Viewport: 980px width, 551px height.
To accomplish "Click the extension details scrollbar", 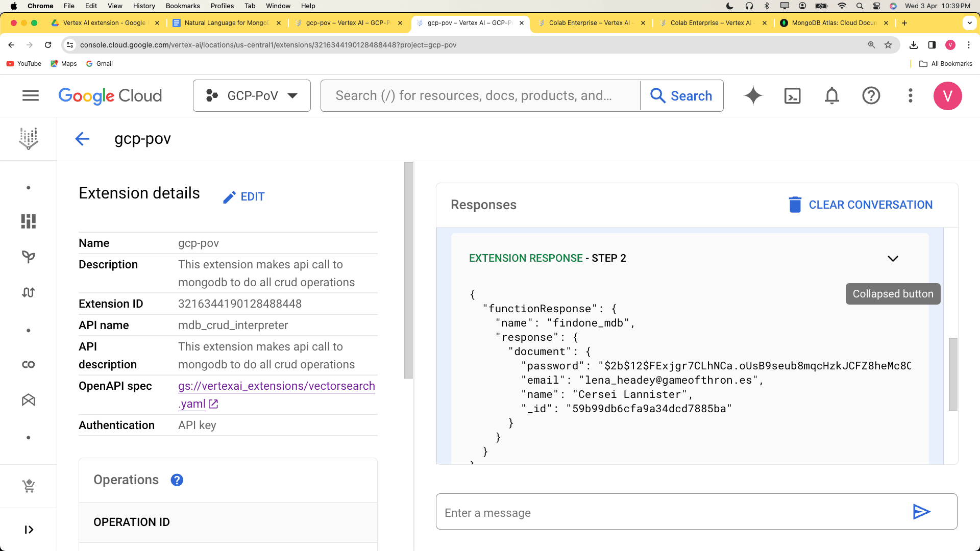I will point(408,270).
